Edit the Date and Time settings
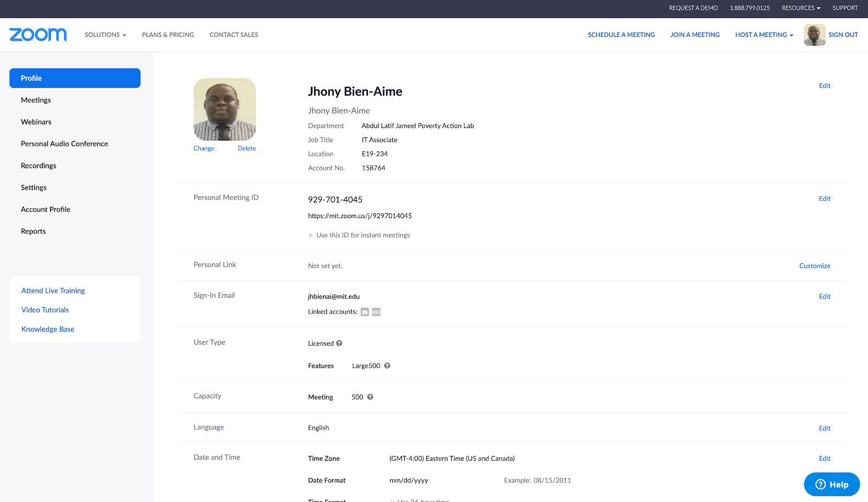 click(x=825, y=459)
